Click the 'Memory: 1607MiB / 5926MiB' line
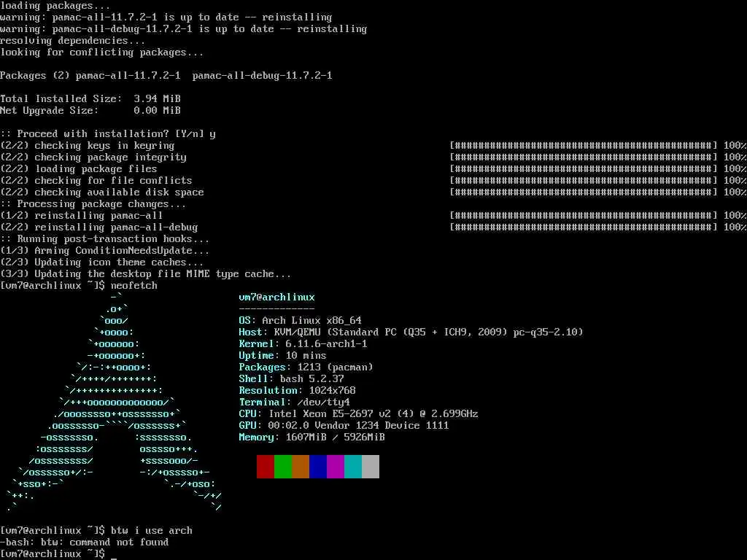Screen dimensions: 747x560 click(311, 437)
